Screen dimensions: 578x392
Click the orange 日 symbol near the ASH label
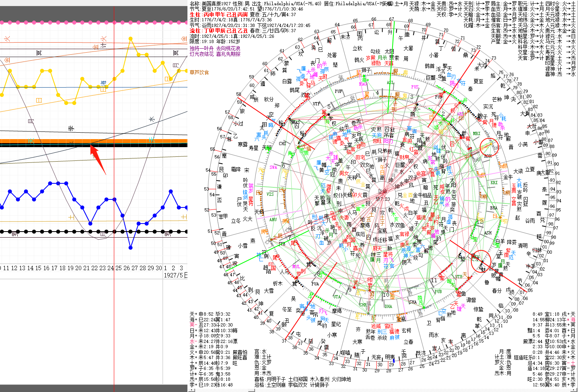point(495,216)
